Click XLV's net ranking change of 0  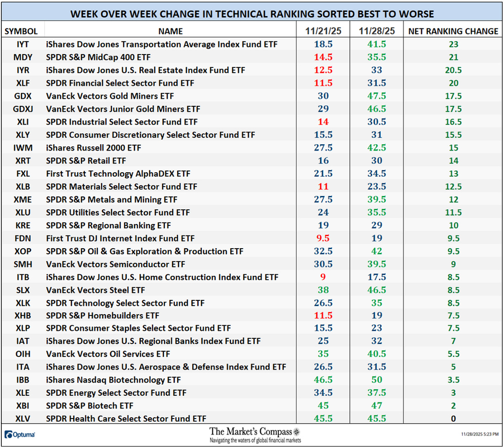453,419
